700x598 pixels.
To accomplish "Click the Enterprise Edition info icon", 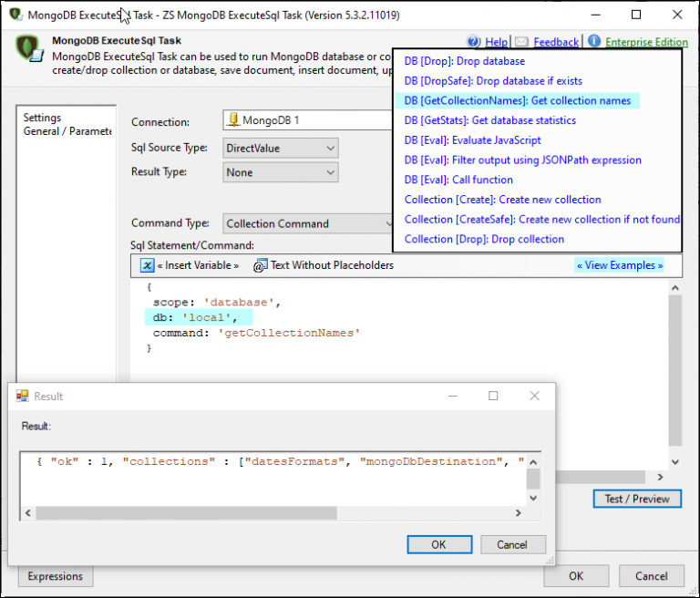I will click(x=594, y=42).
